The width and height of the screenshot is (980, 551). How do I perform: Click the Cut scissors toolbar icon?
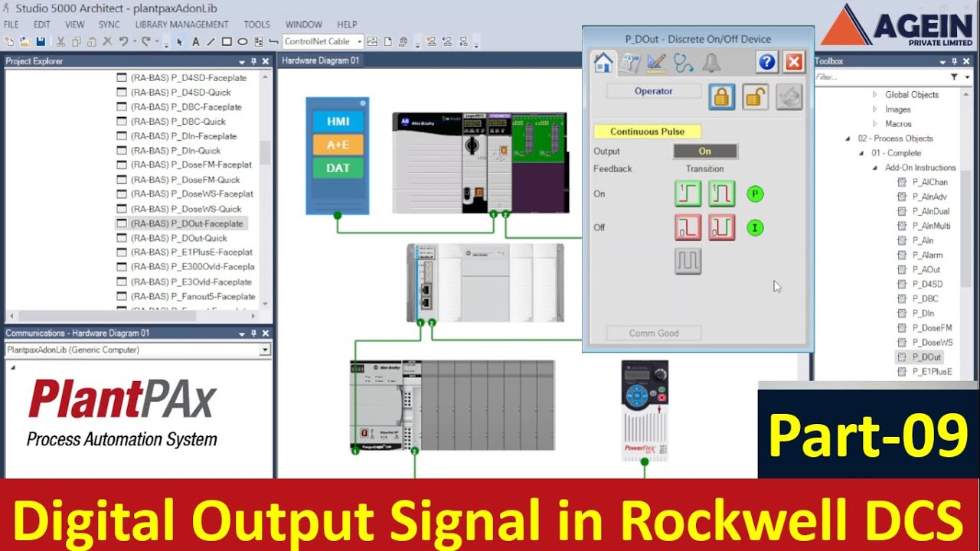pyautogui.click(x=60, y=41)
